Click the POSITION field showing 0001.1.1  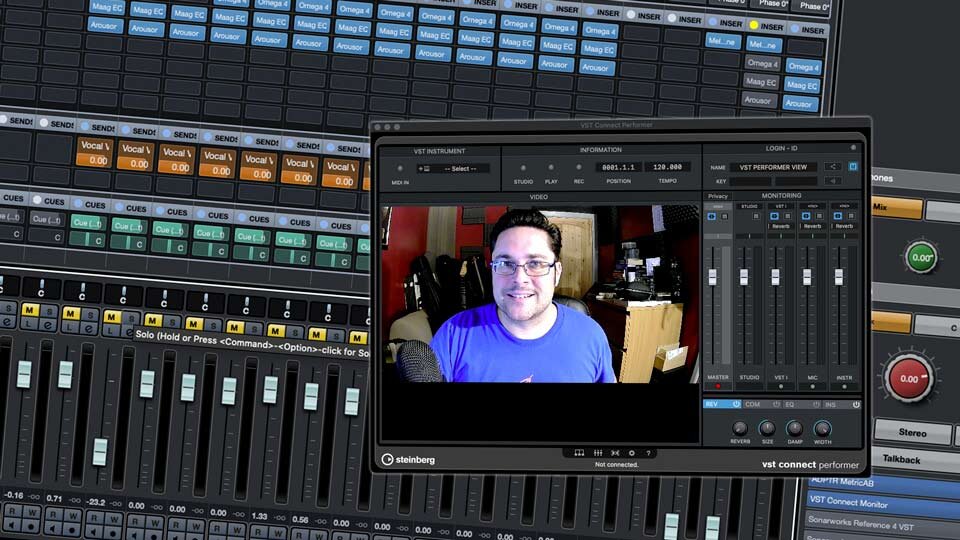[618, 167]
